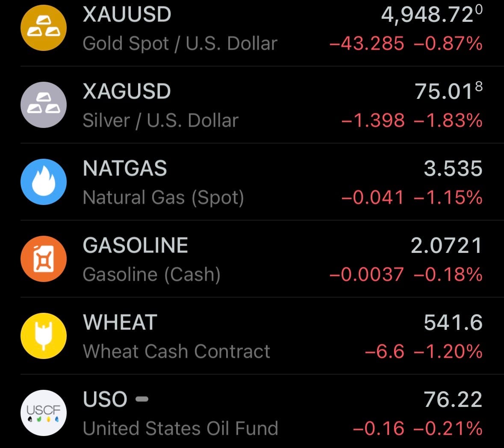This screenshot has height=448, width=504.
Task: Tap the USO change −0.21%
Action: tap(448, 428)
